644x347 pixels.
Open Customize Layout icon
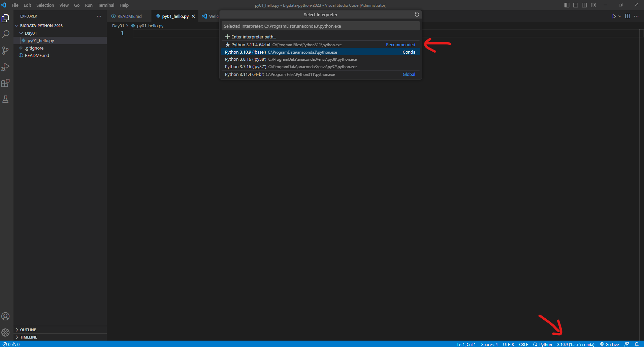coord(593,5)
